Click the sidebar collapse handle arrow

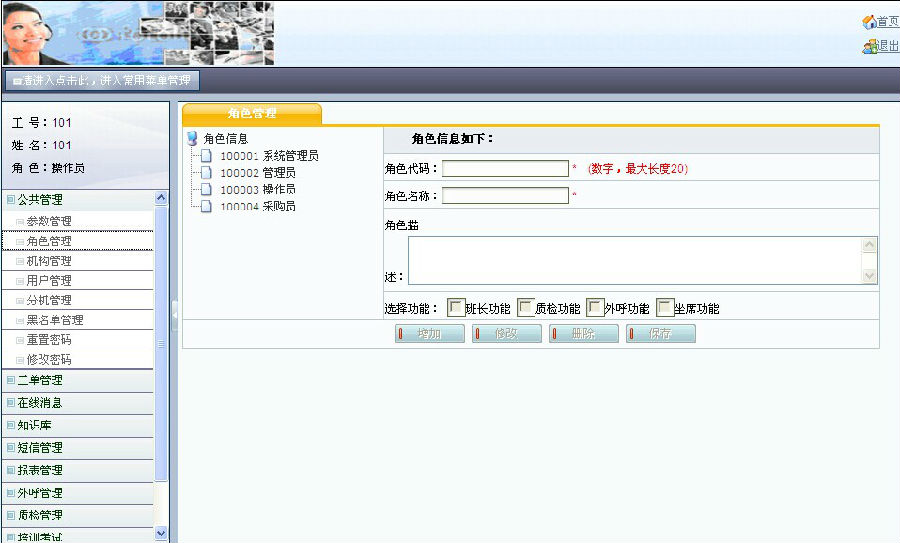point(174,312)
